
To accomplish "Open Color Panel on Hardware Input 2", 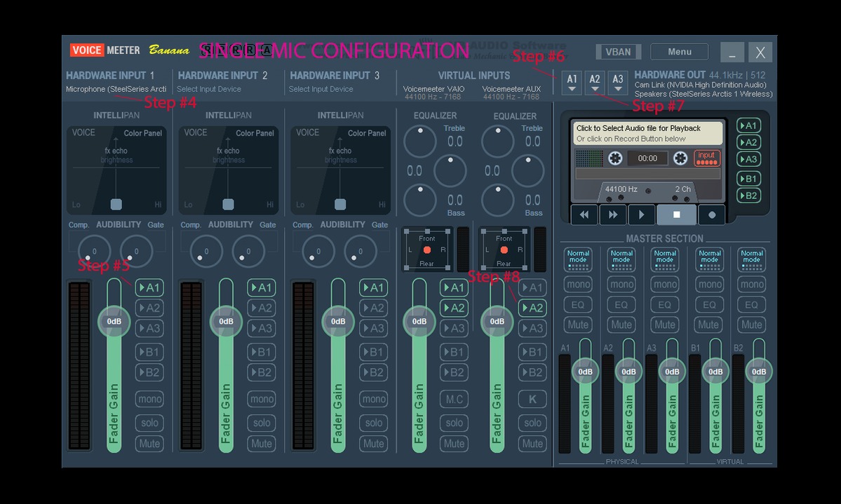I will pyautogui.click(x=255, y=133).
